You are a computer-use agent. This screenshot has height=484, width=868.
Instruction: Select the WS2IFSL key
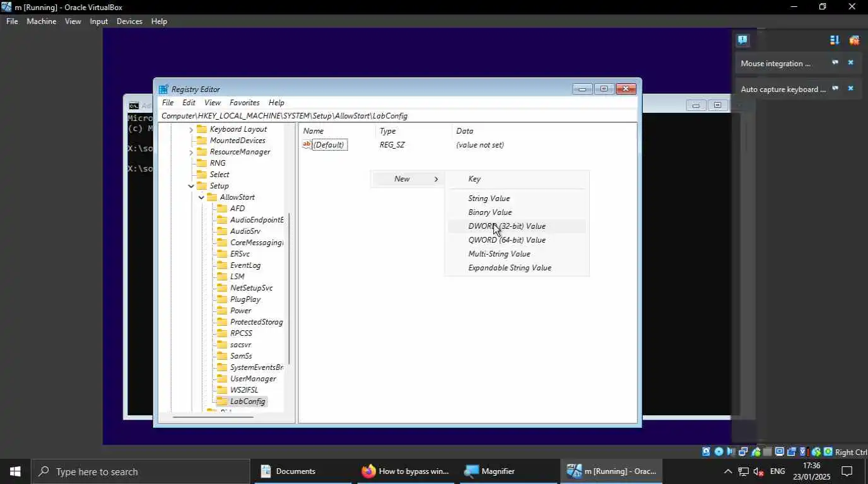[243, 390]
